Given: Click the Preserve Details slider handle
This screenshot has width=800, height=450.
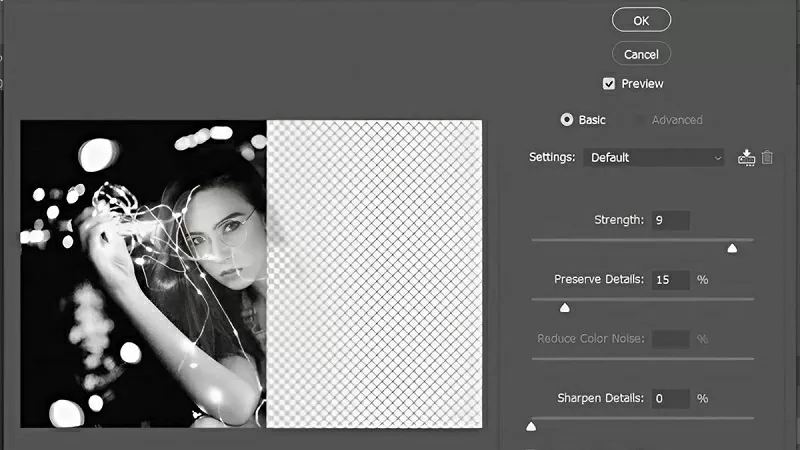Looking at the screenshot, I should coord(564,307).
